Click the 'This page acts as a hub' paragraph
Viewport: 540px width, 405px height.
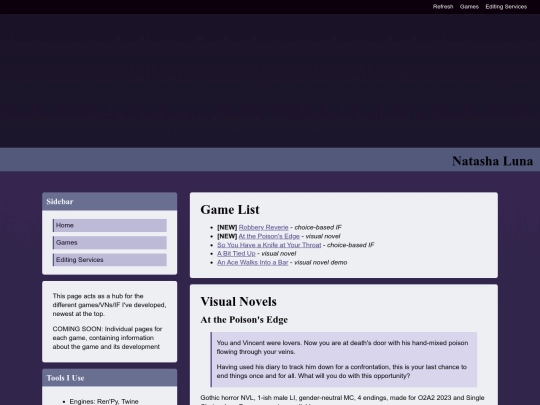coord(109,305)
